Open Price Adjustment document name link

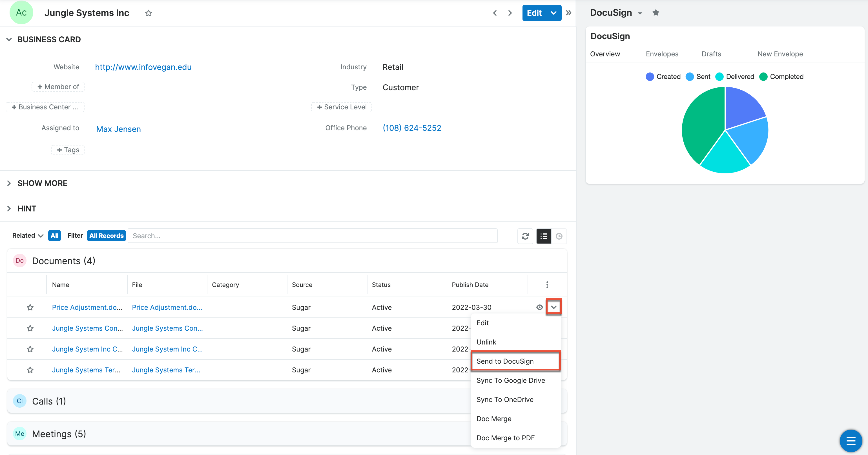(x=87, y=307)
